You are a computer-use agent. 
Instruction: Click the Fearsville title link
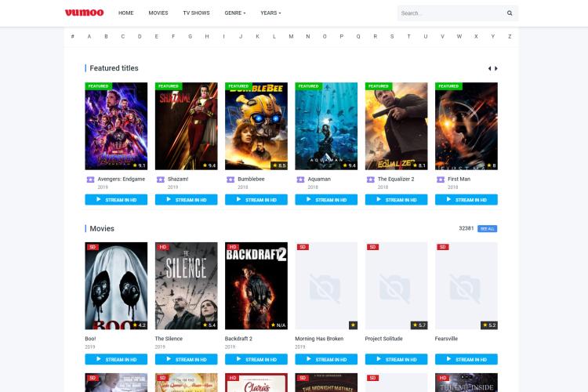click(446, 339)
